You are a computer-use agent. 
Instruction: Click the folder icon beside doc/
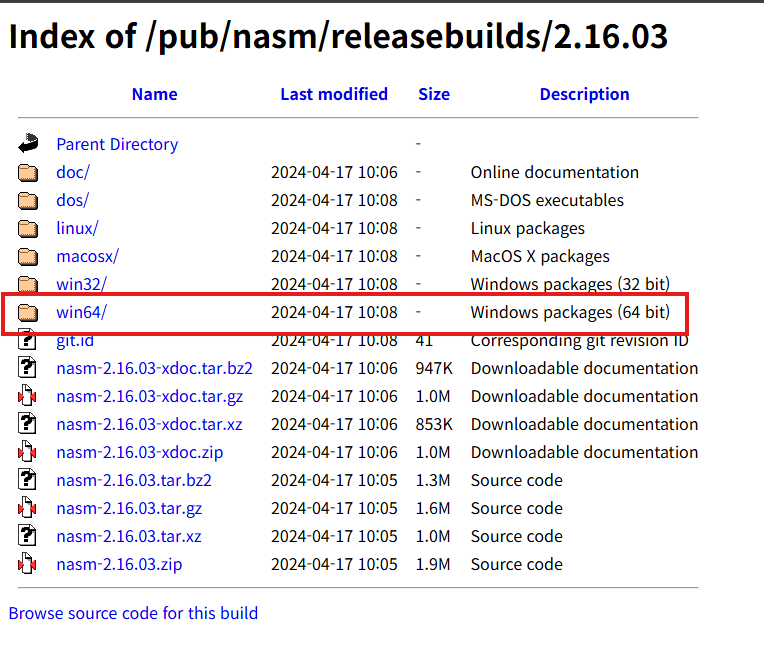click(28, 173)
